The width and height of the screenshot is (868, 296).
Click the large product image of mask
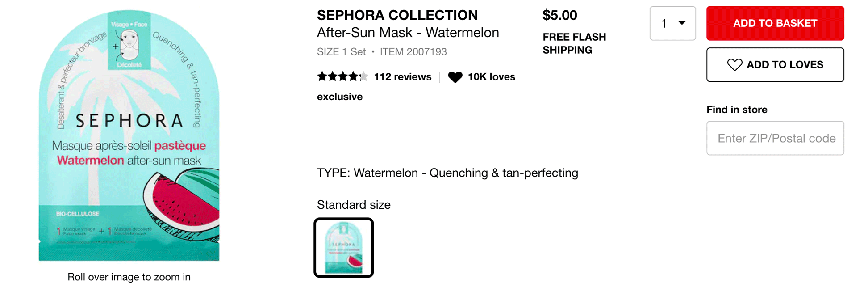pos(129,135)
